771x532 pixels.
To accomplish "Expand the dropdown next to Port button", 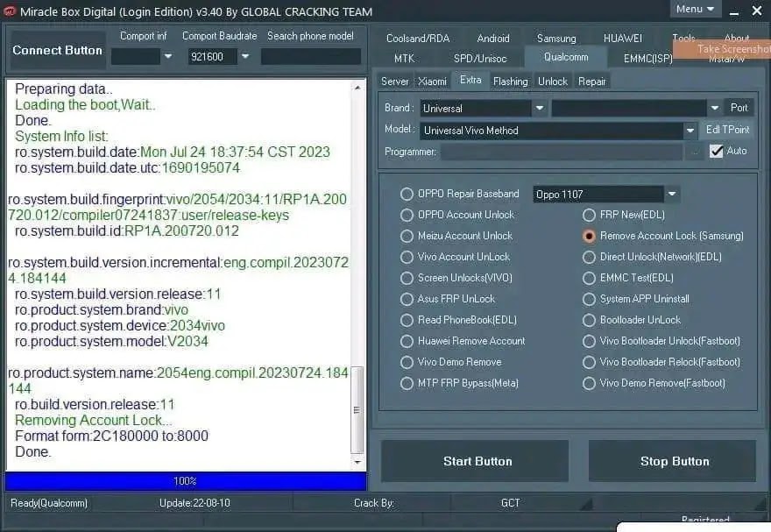I will click(714, 108).
